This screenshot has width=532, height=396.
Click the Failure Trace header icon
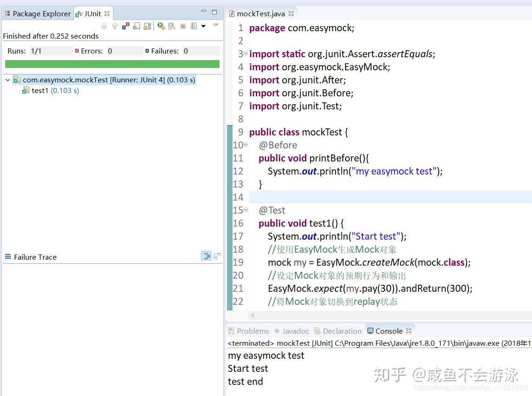pyautogui.click(x=8, y=257)
